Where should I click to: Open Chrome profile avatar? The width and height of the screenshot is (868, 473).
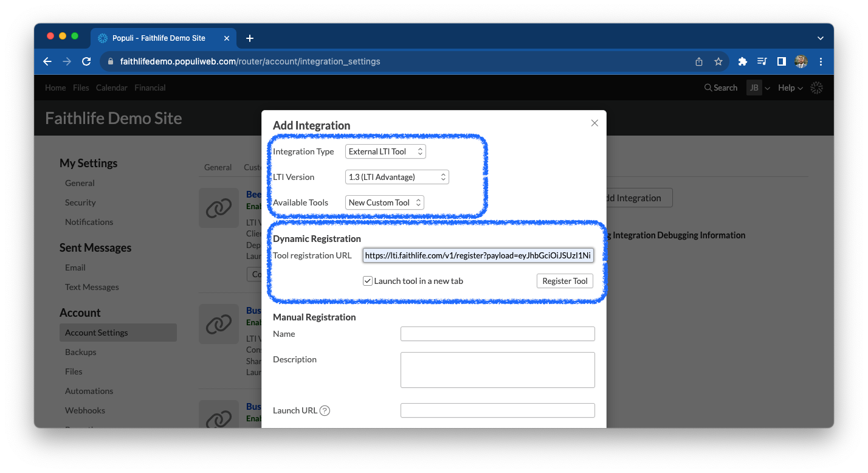[801, 61]
